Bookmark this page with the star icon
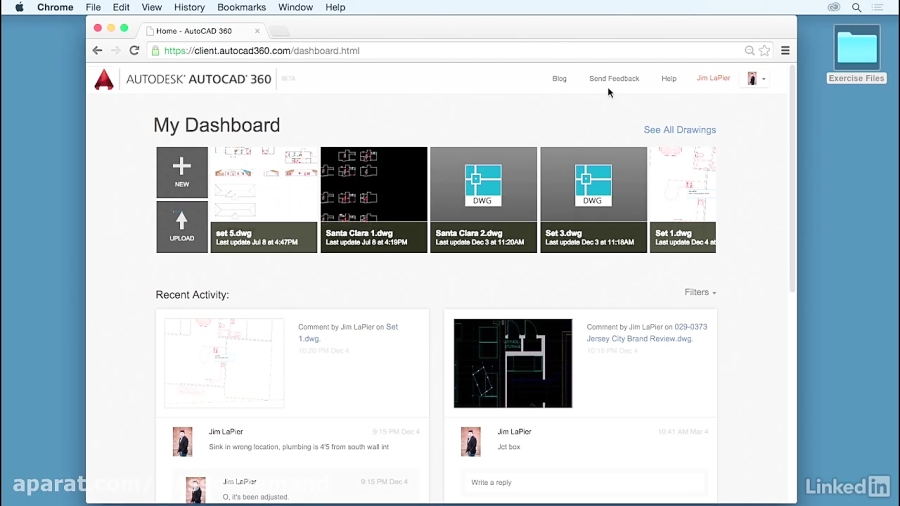Image resolution: width=900 pixels, height=506 pixels. 765,50
